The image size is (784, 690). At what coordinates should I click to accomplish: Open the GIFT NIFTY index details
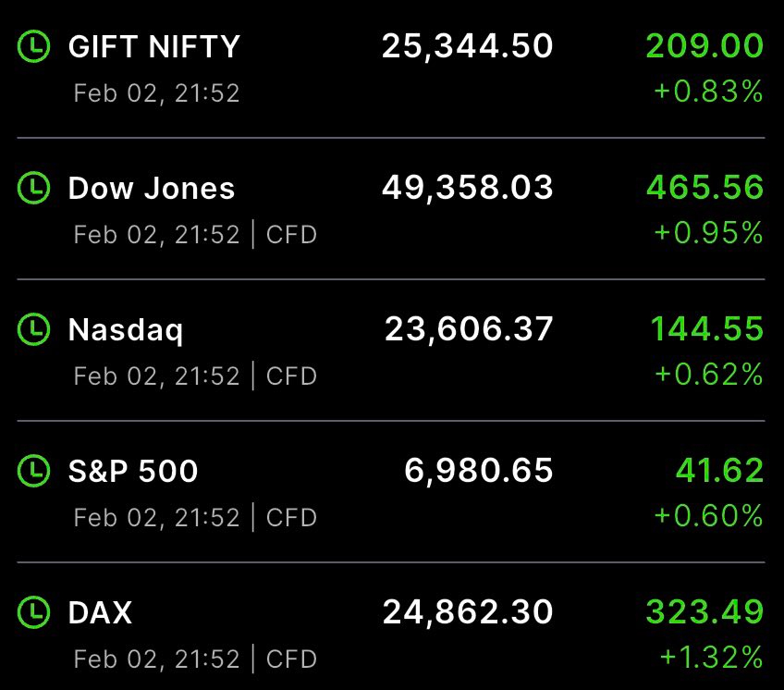153,44
